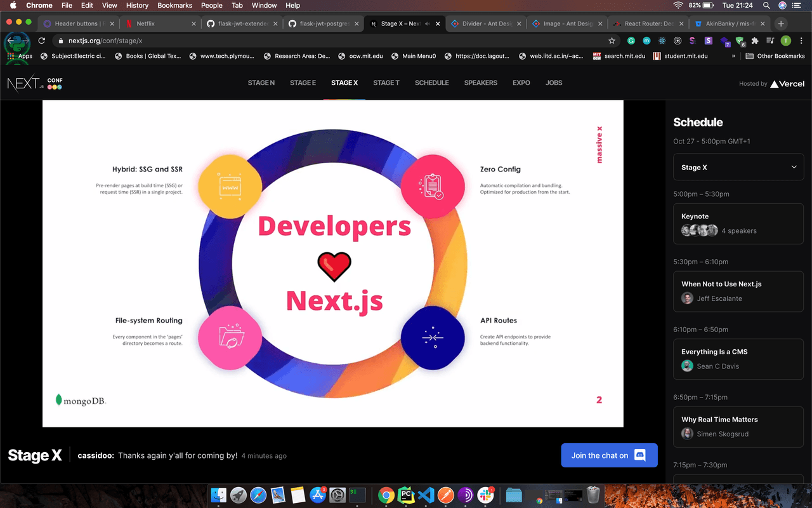Open the History menu in the menu bar
Viewport: 812px width, 508px height.
tap(137, 5)
